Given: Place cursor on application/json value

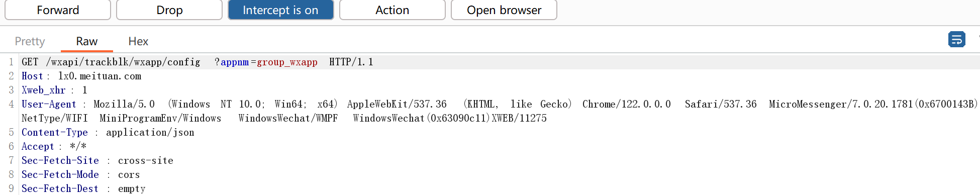Looking at the screenshot, I should 150,133.
